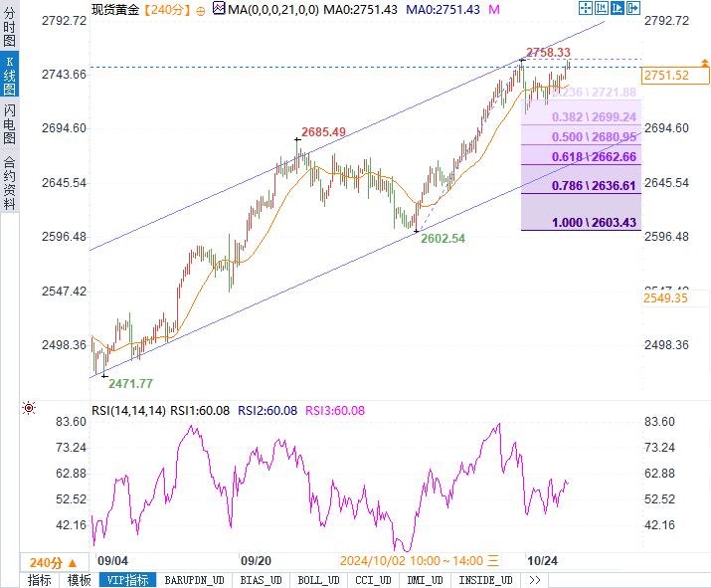Click the 指标 tab at bottom
This screenshot has width=711, height=588.
pos(40,579)
